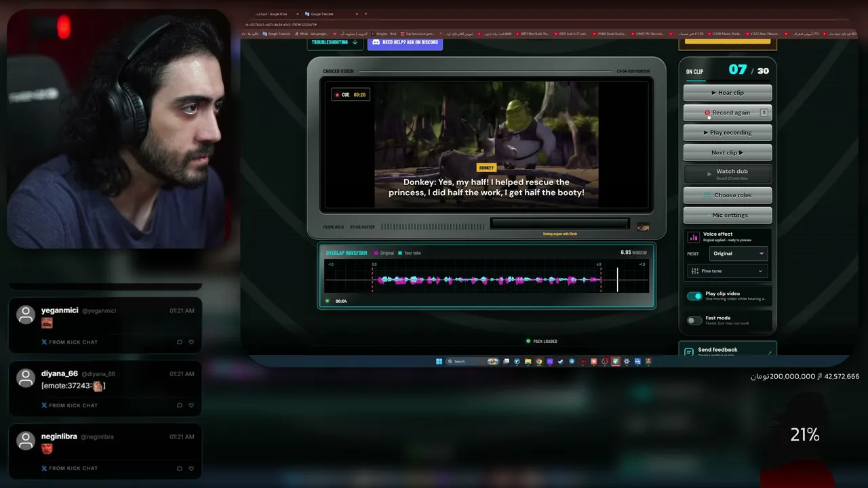868x488 pixels.
Task: Click the Hear clip button
Action: click(728, 93)
